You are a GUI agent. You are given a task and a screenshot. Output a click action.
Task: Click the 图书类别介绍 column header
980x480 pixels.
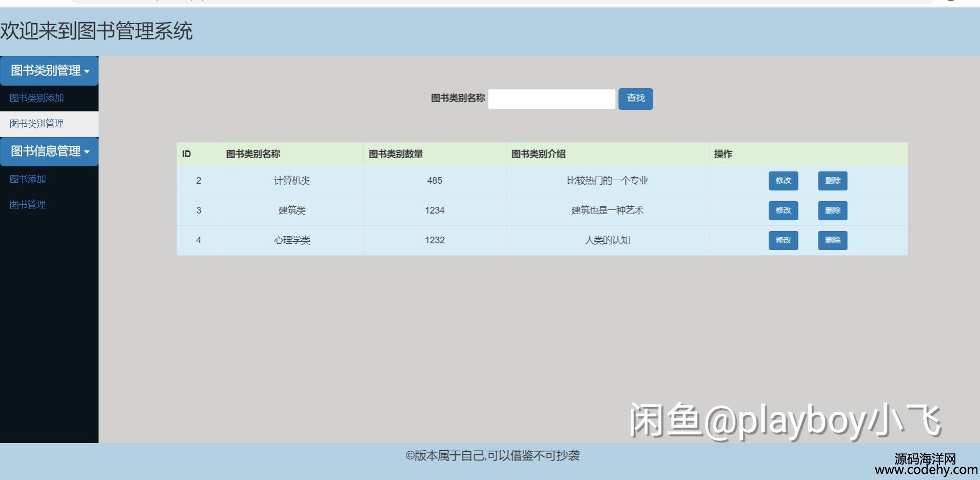[607, 154]
